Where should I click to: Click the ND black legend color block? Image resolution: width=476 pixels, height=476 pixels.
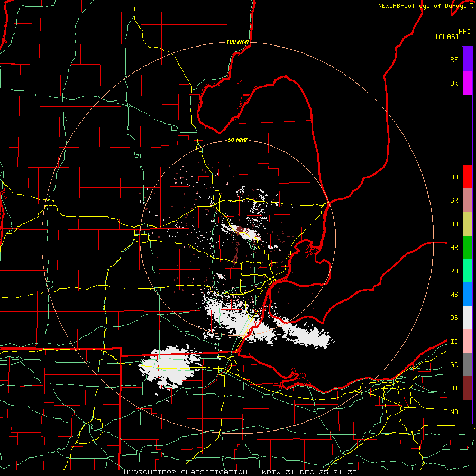tap(467, 411)
